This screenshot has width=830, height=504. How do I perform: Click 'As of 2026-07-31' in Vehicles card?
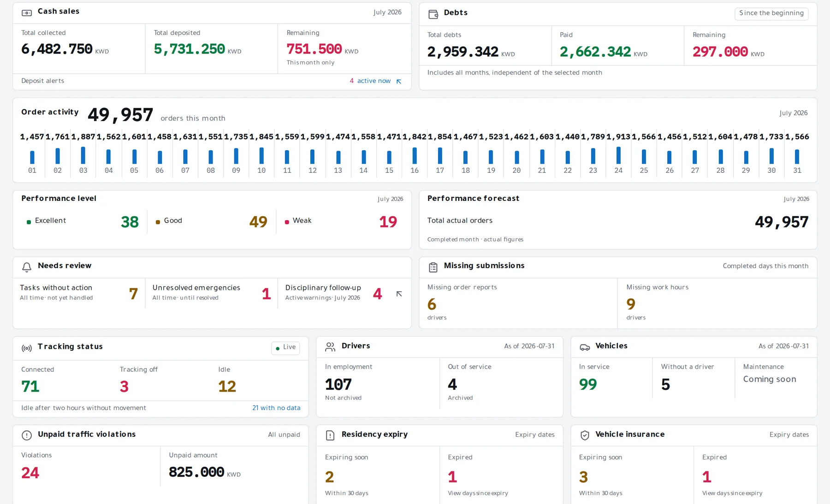[783, 346]
